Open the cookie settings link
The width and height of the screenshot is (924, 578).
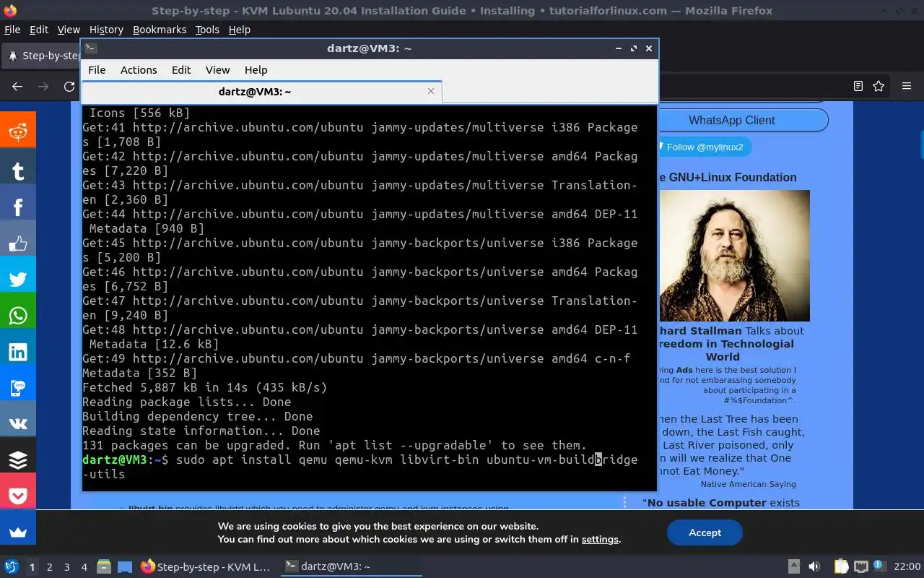[x=600, y=539]
